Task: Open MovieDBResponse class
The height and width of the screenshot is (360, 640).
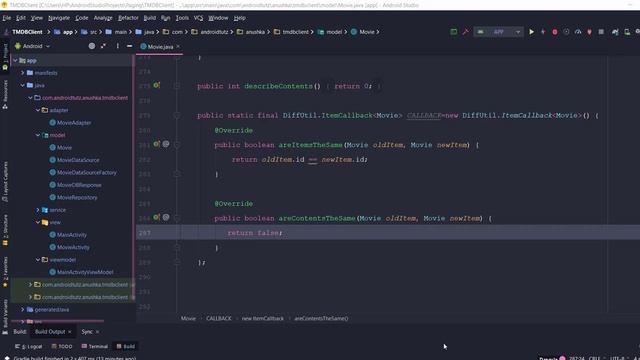Action: 79,185
